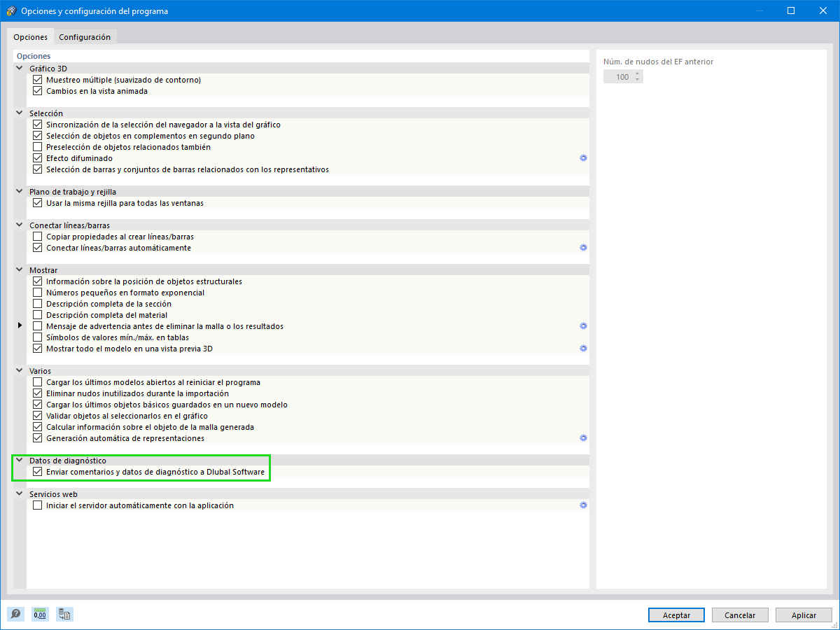
Task: Check Descripción completa de la sección
Action: [38, 304]
